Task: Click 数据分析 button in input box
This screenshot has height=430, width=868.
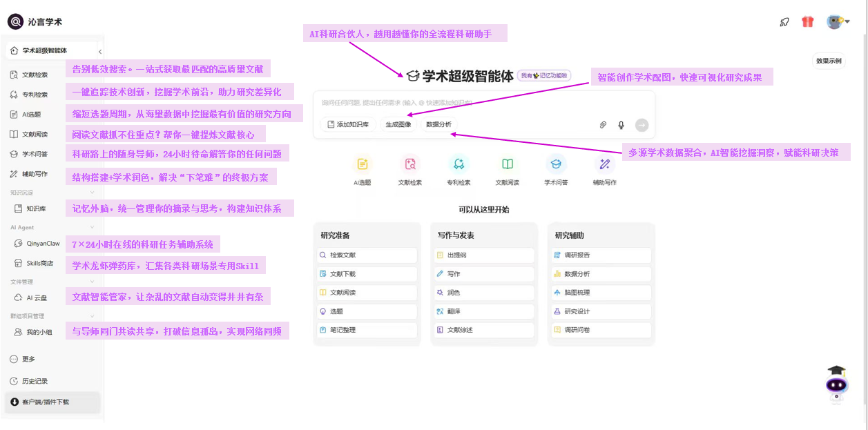Action: [438, 125]
